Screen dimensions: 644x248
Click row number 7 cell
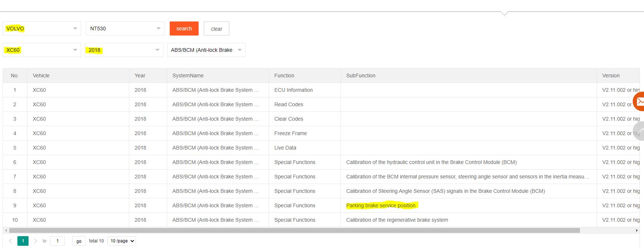click(15, 177)
